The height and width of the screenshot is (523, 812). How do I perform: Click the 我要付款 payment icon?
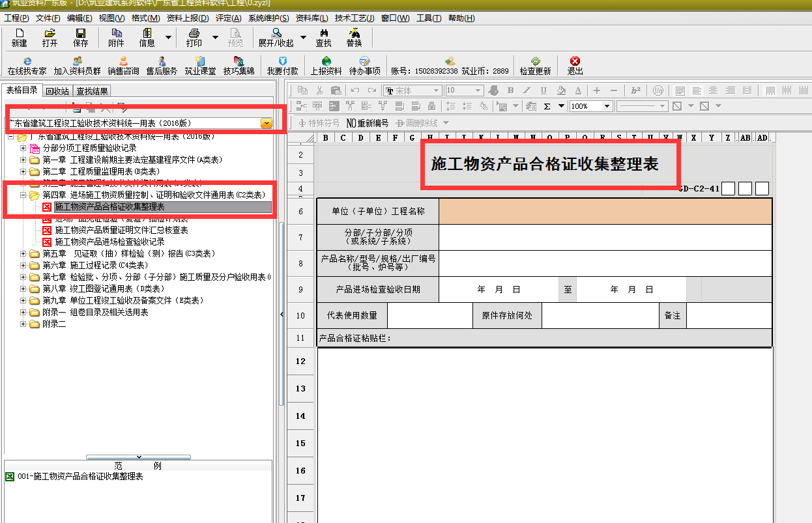(x=282, y=66)
